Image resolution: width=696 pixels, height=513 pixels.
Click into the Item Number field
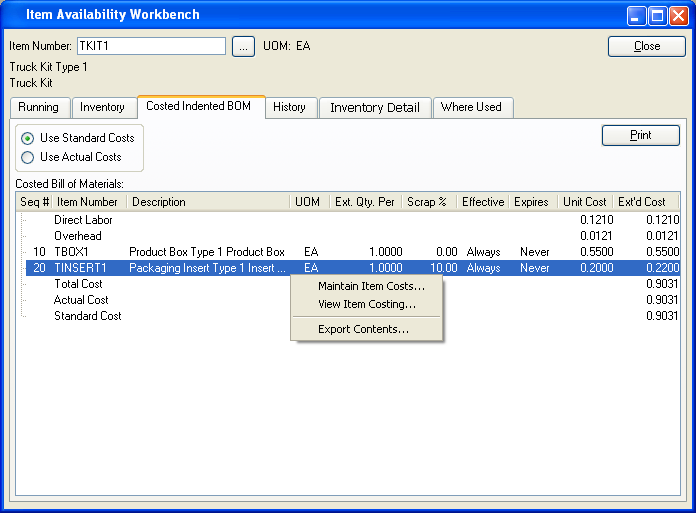pyautogui.click(x=151, y=46)
